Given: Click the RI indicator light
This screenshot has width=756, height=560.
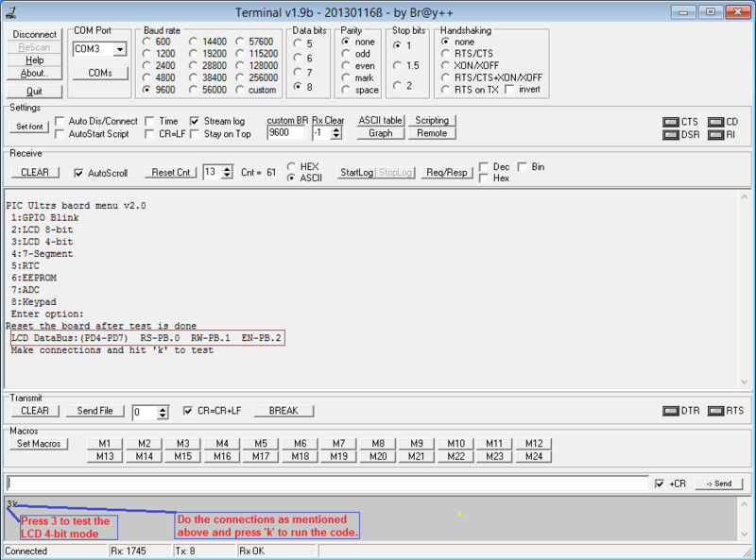Looking at the screenshot, I should pos(716,135).
